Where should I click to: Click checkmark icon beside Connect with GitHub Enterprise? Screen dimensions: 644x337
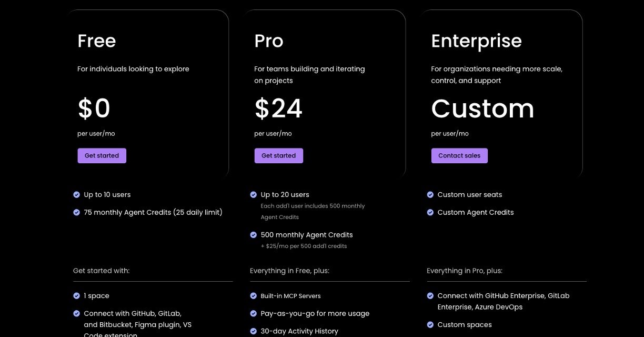pos(430,296)
